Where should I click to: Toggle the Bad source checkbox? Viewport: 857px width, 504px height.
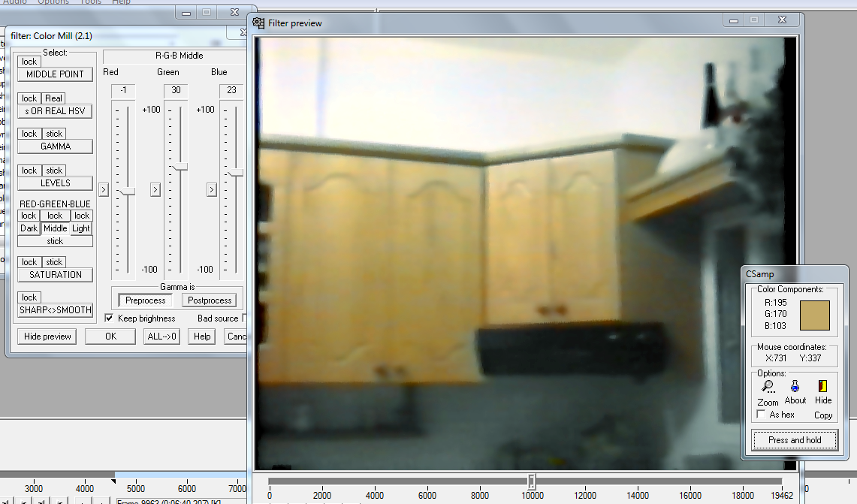click(244, 318)
